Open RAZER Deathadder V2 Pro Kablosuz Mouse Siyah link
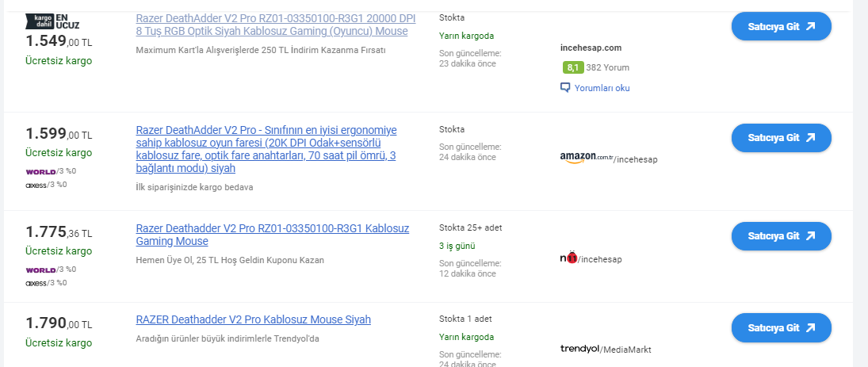The height and width of the screenshot is (367, 868). click(x=253, y=319)
